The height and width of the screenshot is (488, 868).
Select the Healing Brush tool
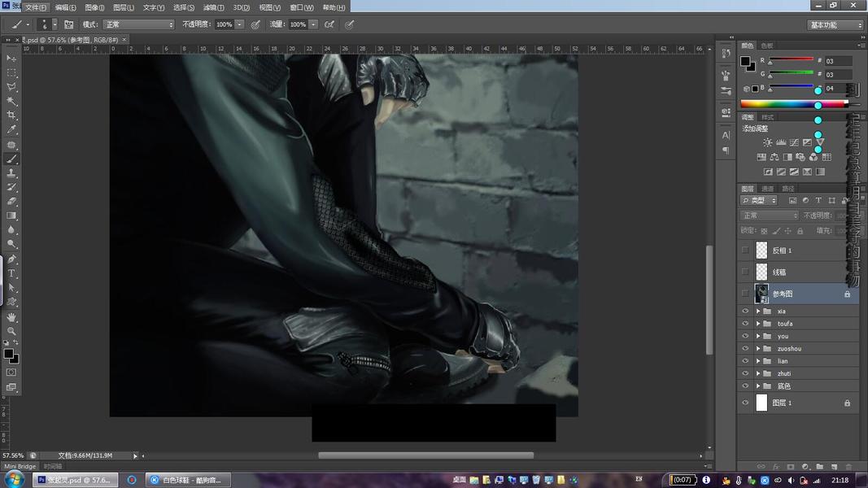click(x=11, y=145)
